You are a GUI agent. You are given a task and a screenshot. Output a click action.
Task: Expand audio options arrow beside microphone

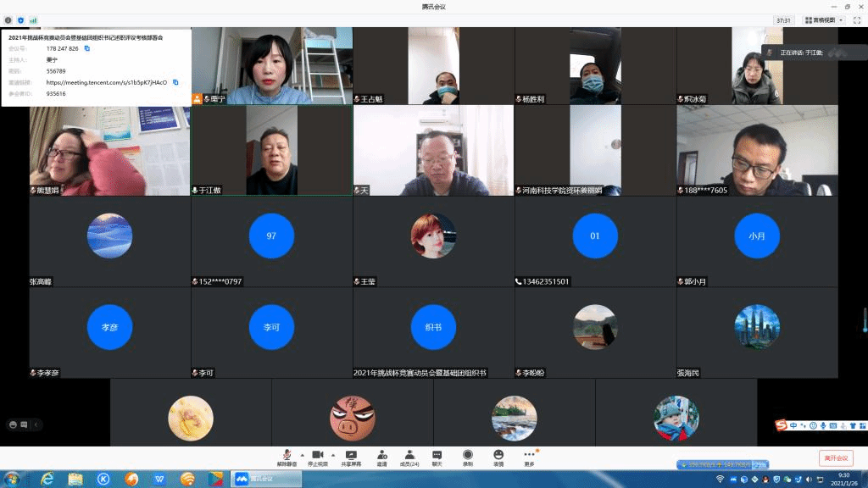[303, 455]
